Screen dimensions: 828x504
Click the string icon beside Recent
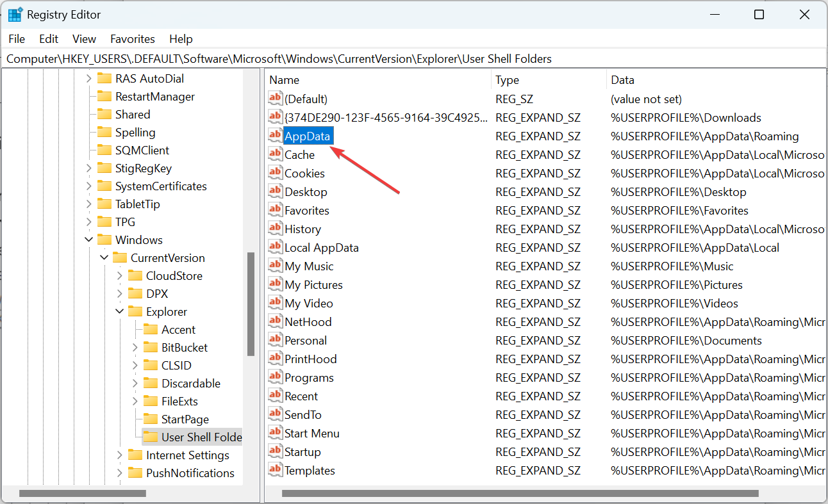275,396
